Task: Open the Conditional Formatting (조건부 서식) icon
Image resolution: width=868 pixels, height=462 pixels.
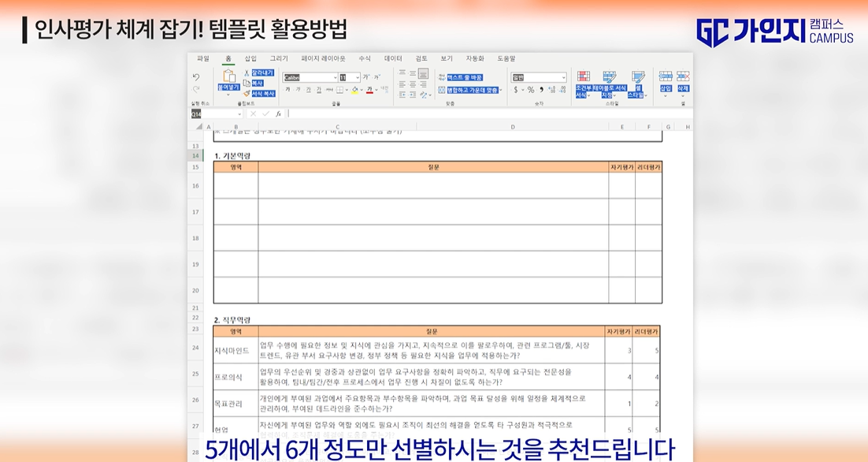Action: [x=583, y=76]
